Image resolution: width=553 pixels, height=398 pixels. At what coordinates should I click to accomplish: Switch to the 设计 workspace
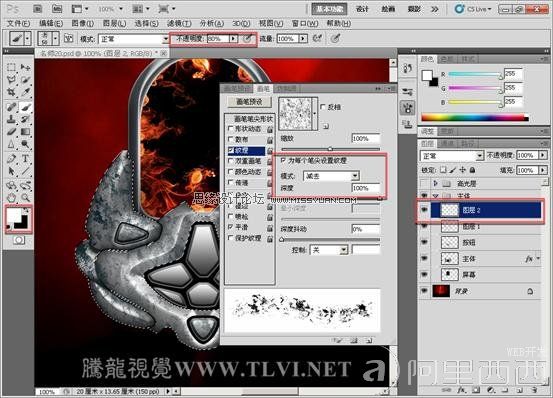pos(362,9)
